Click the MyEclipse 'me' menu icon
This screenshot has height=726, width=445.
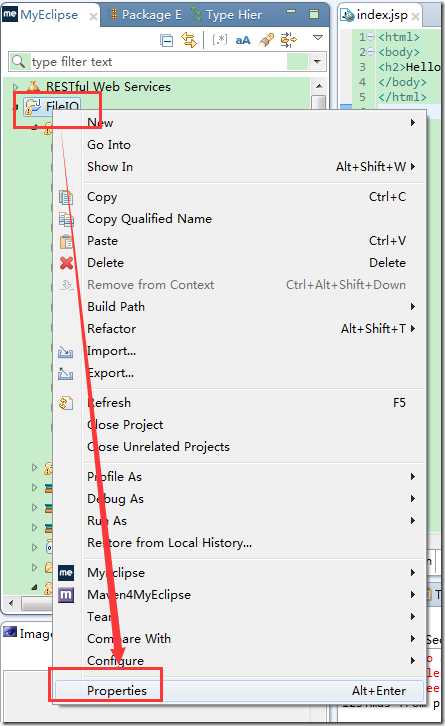tap(66, 573)
